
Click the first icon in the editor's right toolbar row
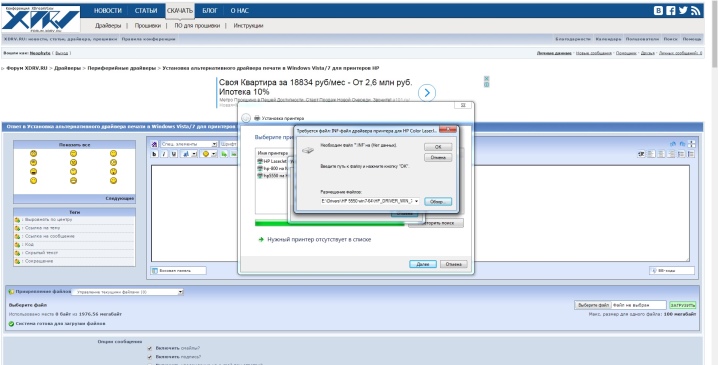(642, 154)
